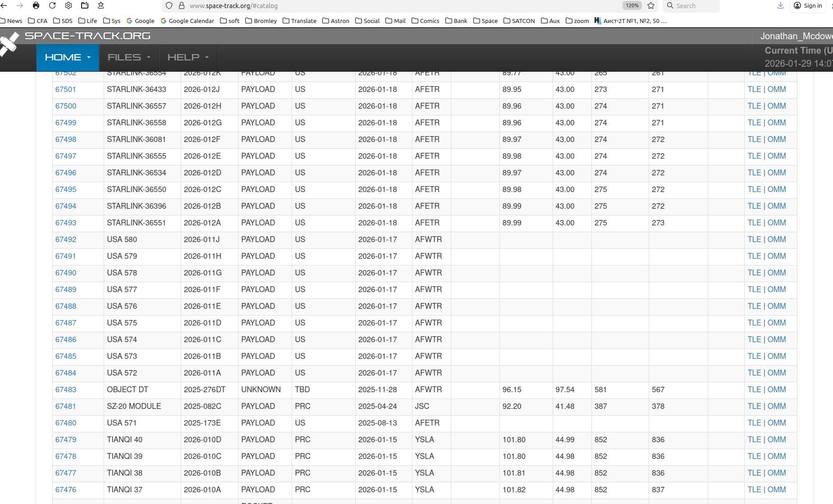833x504 pixels.
Task: Open the OMM link for USA 580
Action: [777, 239]
